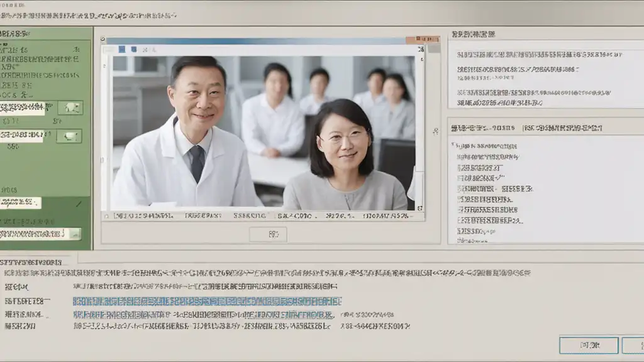Click the icon at the photo's top-right corner
Image resolution: width=644 pixels, height=362 pixels.
[421, 49]
